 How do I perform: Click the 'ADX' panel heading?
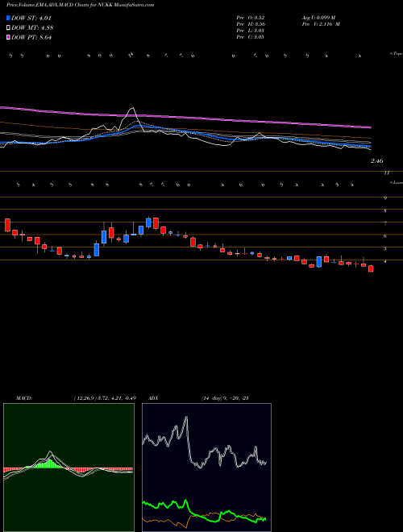[154, 398]
